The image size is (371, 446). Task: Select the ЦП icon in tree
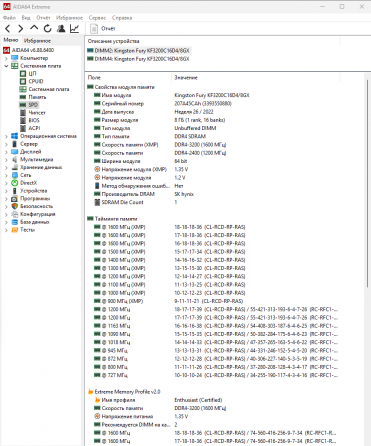click(23, 73)
